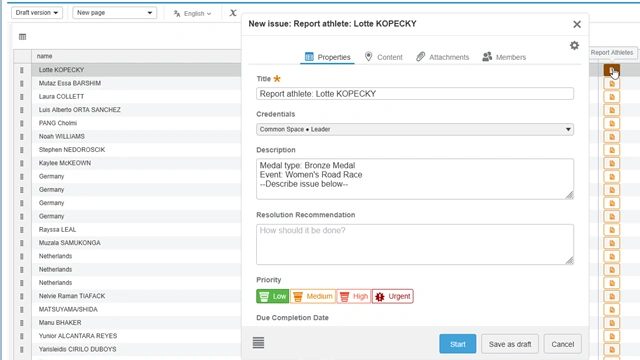Click Save as draft
This screenshot has width=640, height=360.
pos(510,344)
